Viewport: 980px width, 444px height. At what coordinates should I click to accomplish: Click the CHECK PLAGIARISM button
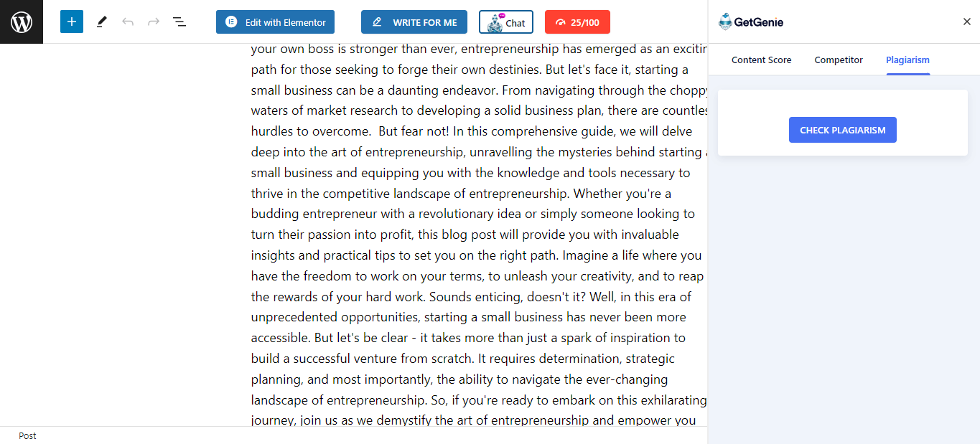click(843, 130)
